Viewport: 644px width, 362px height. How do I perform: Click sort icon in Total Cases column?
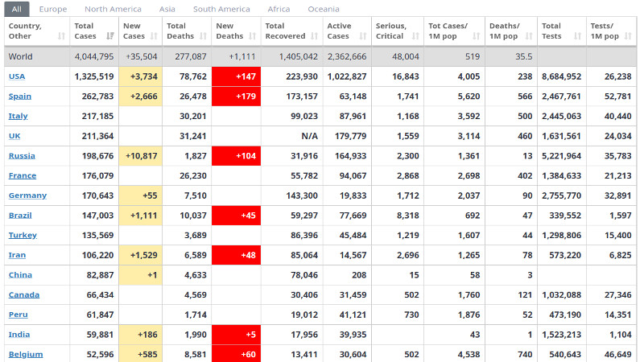click(110, 36)
